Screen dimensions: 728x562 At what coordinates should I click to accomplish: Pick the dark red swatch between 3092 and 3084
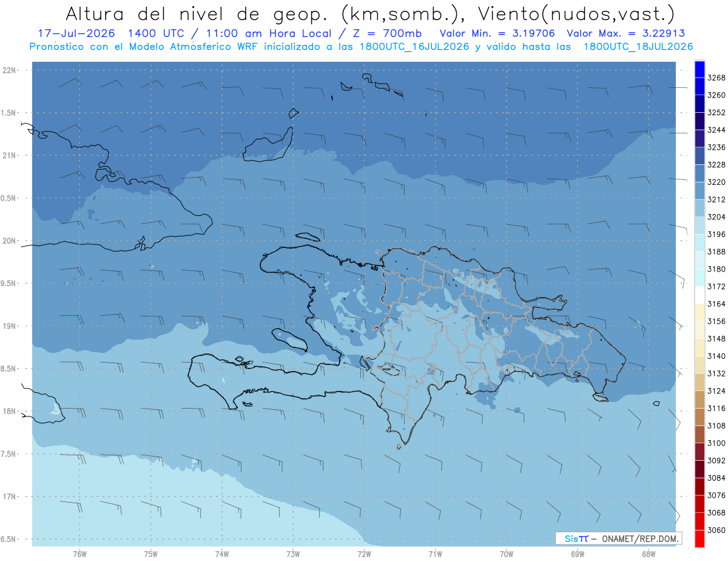pyautogui.click(x=699, y=469)
